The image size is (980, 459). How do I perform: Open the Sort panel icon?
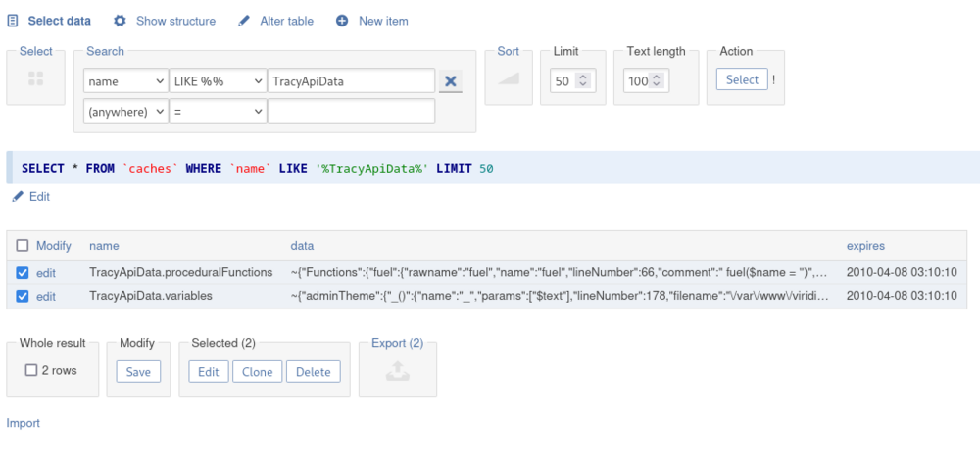pos(509,80)
